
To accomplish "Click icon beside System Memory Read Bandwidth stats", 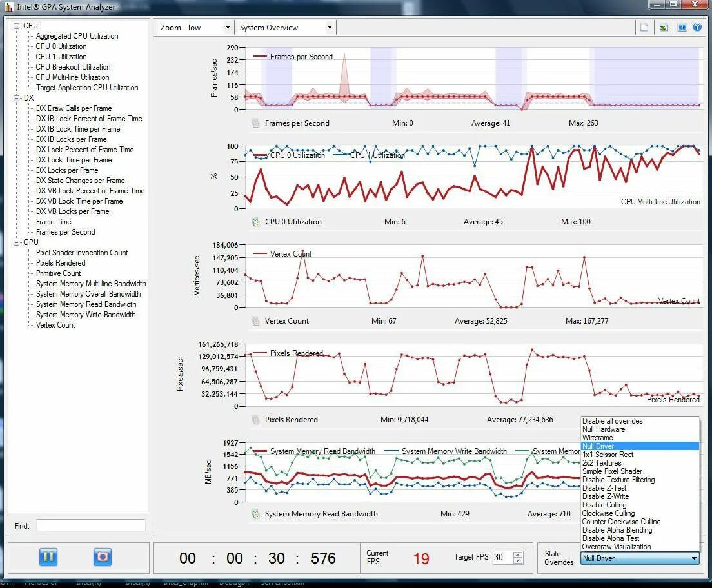I will click(255, 514).
